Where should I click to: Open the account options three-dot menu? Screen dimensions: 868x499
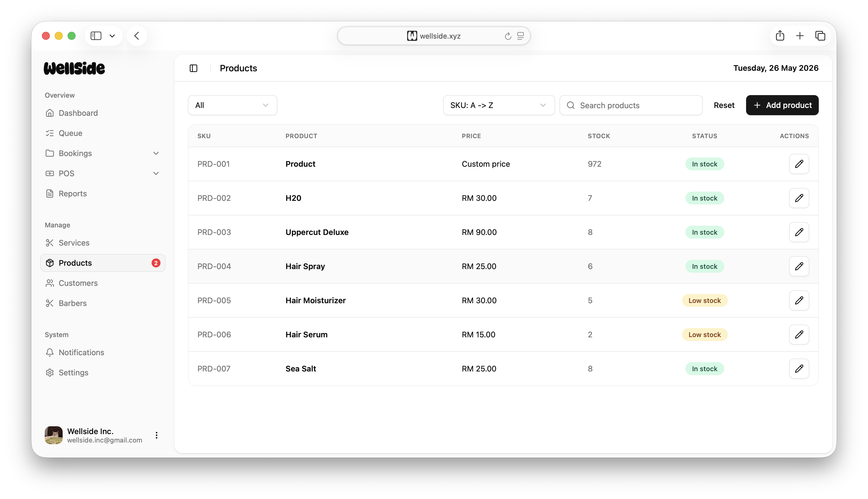[157, 435]
